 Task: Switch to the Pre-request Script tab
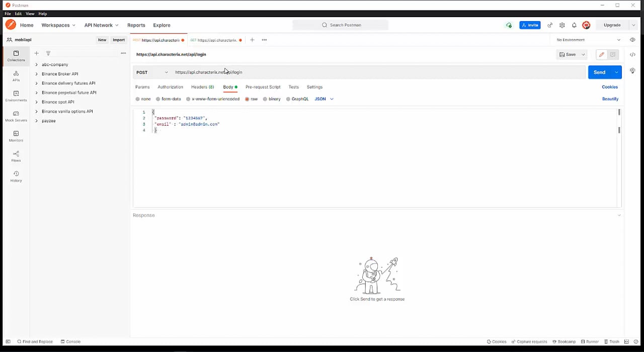pos(263,87)
